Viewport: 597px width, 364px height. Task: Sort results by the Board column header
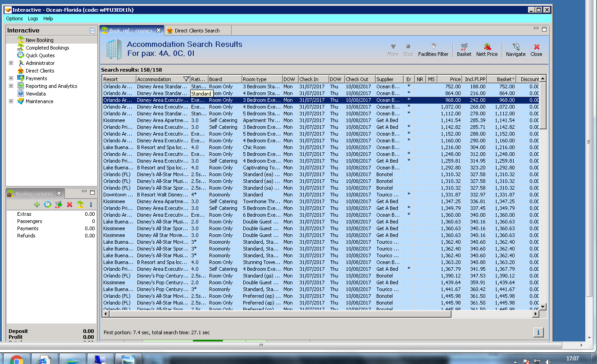225,79
